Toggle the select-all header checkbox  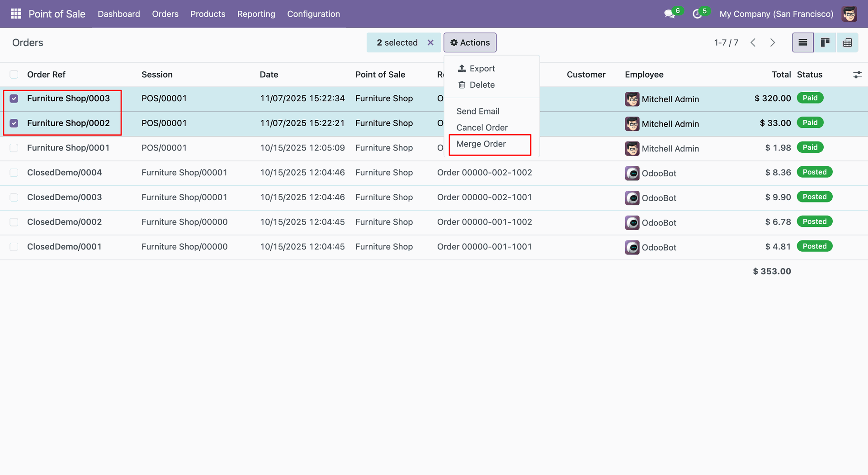14,75
